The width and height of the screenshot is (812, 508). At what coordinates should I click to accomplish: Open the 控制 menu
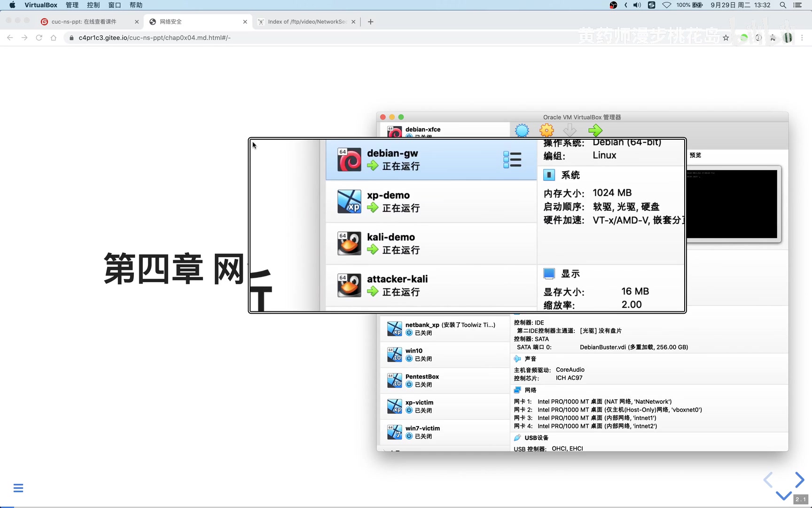pos(93,5)
